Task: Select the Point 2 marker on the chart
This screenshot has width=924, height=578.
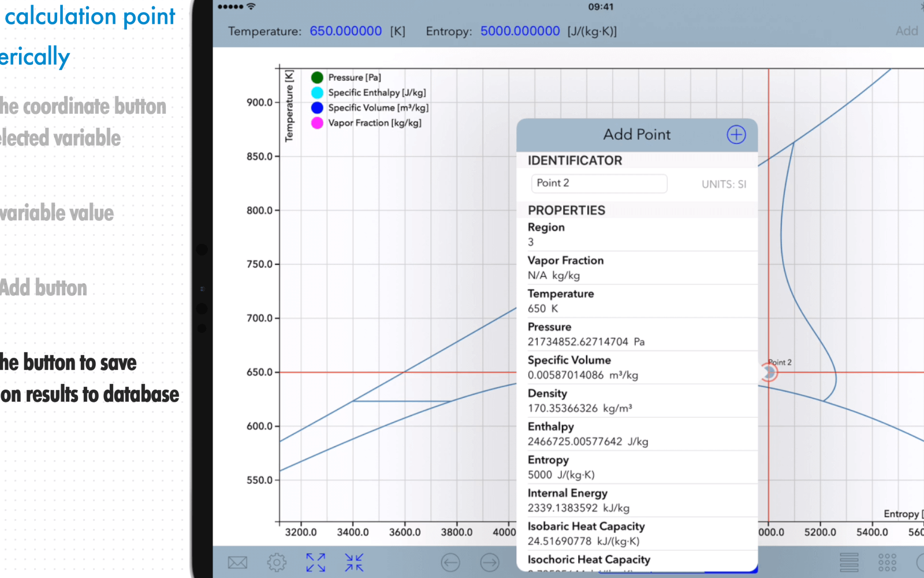Action: tap(769, 372)
